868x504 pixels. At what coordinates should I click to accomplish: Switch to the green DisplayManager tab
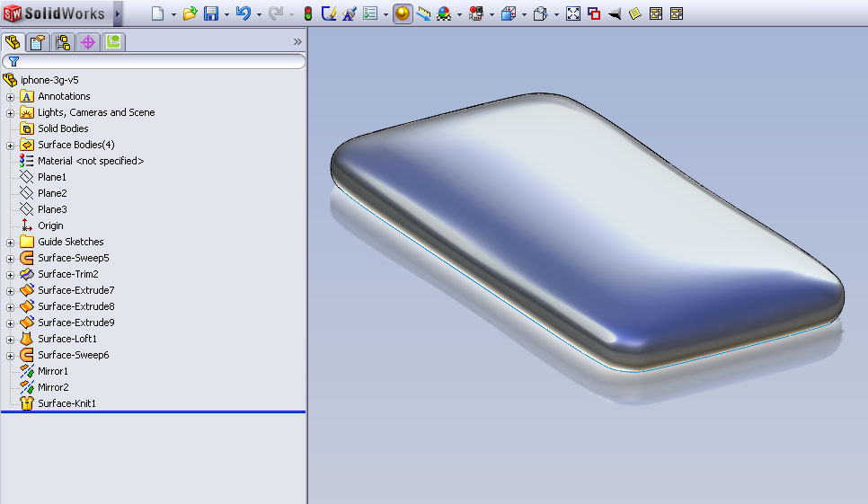(x=113, y=42)
